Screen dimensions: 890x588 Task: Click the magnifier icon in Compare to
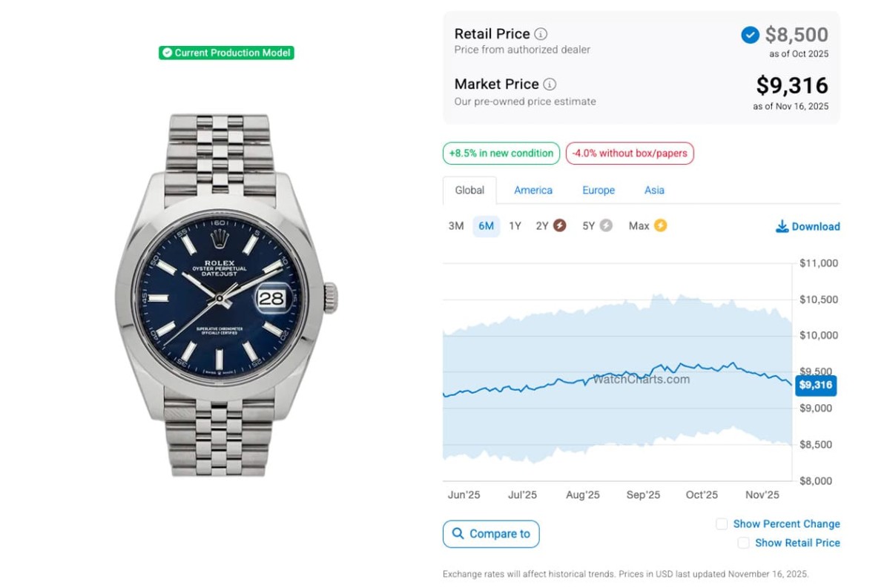[458, 534]
